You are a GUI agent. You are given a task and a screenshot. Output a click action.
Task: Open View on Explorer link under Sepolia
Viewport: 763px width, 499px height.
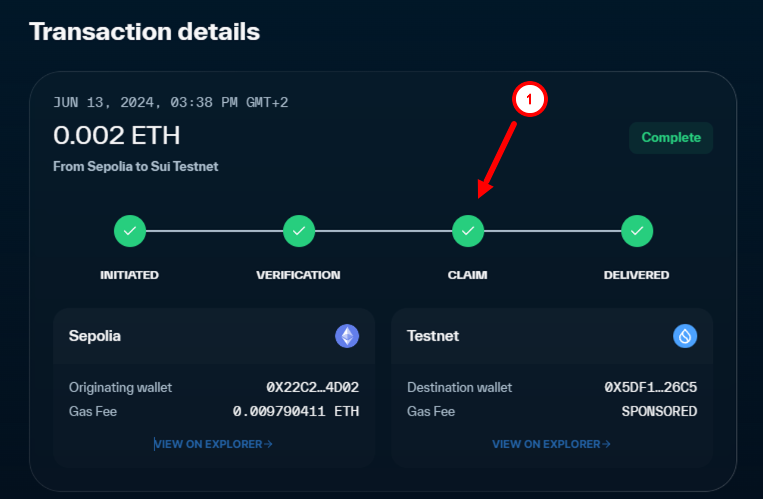(x=214, y=444)
